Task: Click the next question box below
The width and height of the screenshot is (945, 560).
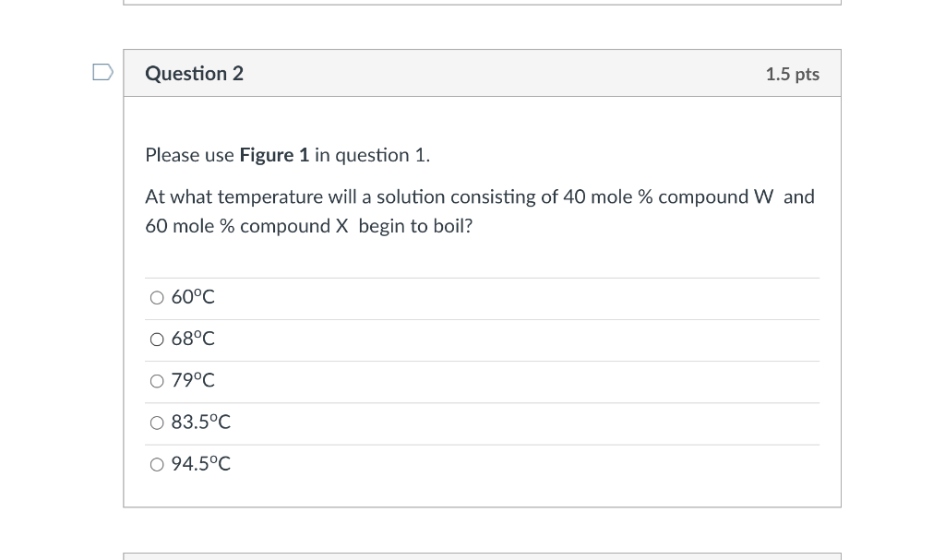Action: pos(482,556)
